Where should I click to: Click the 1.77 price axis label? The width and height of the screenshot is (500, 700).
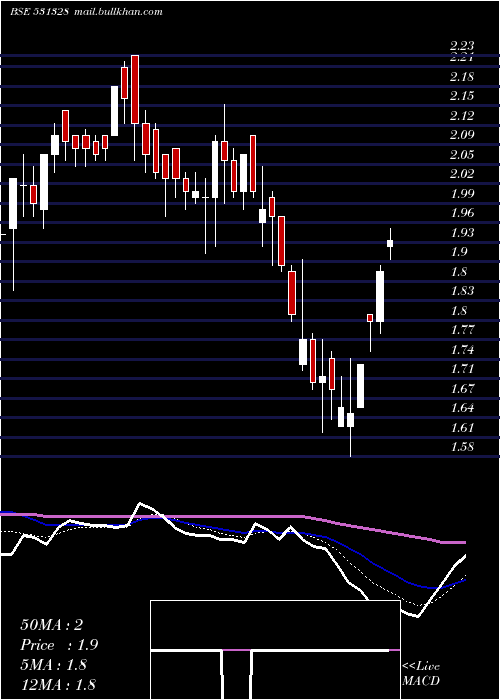click(x=462, y=330)
